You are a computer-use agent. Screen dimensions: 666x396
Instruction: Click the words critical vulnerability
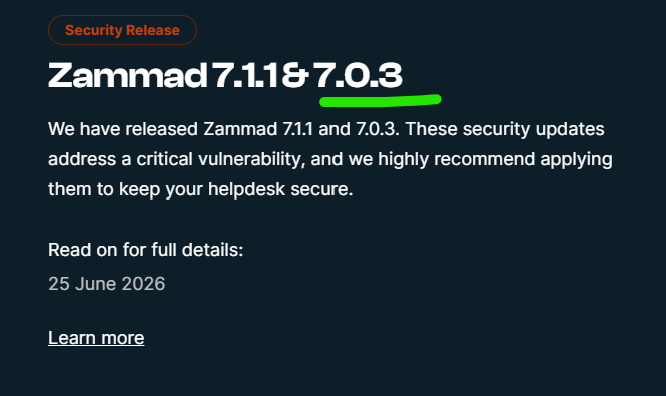click(221, 159)
